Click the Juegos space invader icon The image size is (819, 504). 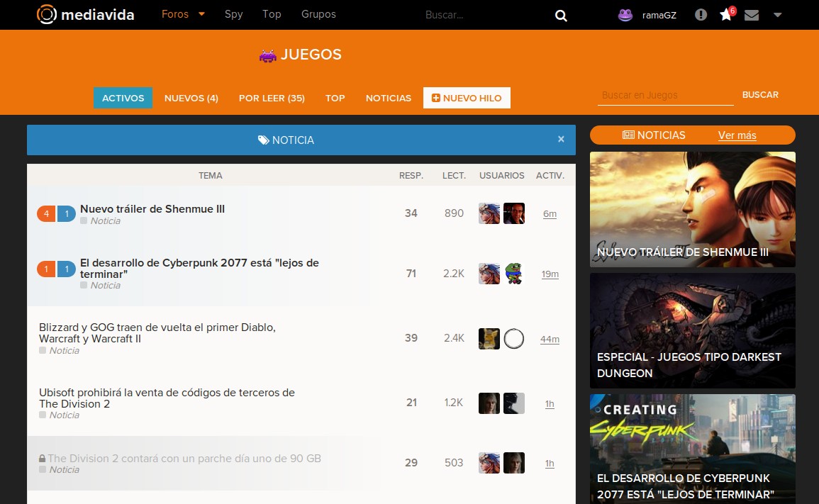[x=267, y=55]
